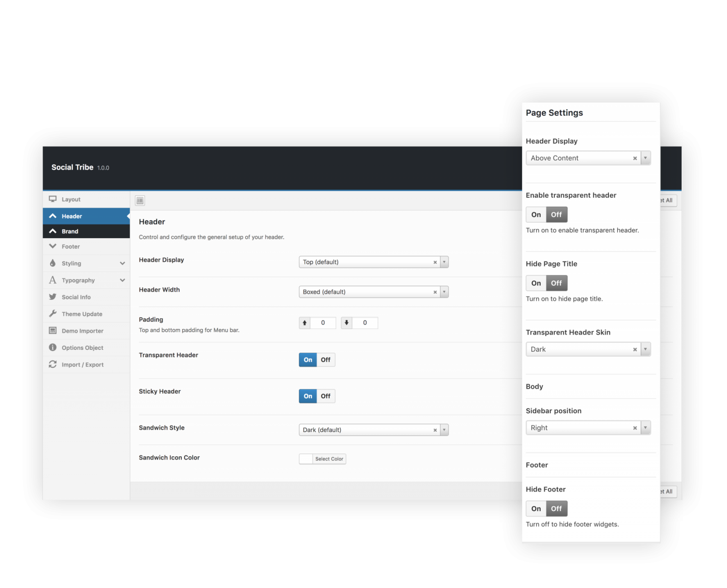Viewport: 727px width, 588px height.
Task: Click the top padding input field
Action: [324, 323]
